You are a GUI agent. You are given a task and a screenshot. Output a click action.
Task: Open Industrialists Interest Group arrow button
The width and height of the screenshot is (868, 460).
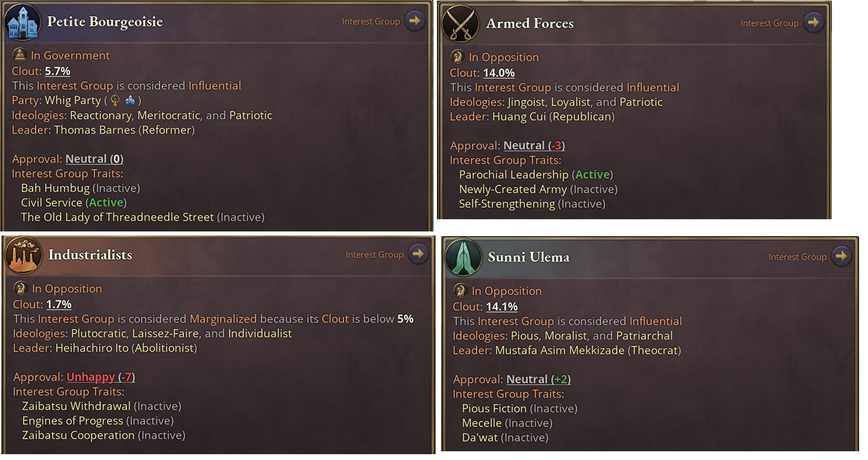click(x=419, y=254)
